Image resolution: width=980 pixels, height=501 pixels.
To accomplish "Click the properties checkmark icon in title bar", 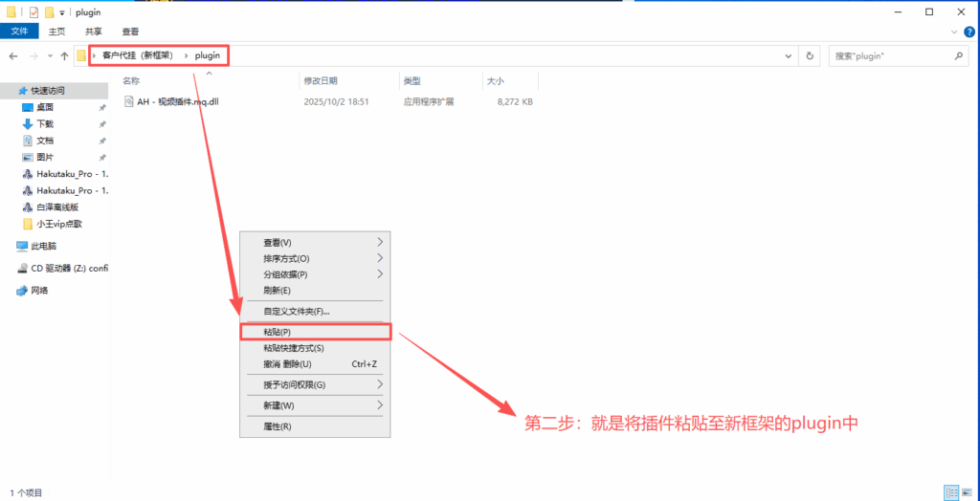I will (x=33, y=11).
